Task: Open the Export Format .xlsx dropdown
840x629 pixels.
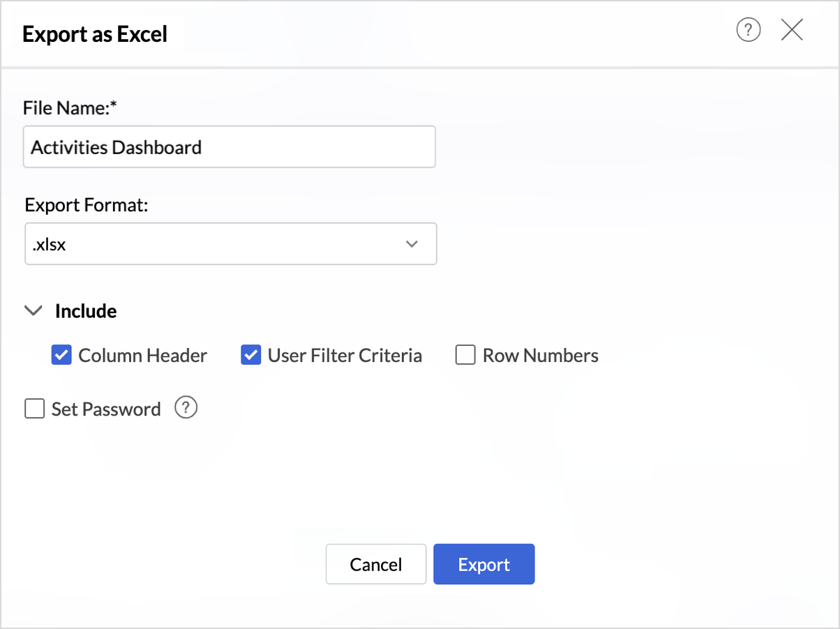Action: click(230, 244)
